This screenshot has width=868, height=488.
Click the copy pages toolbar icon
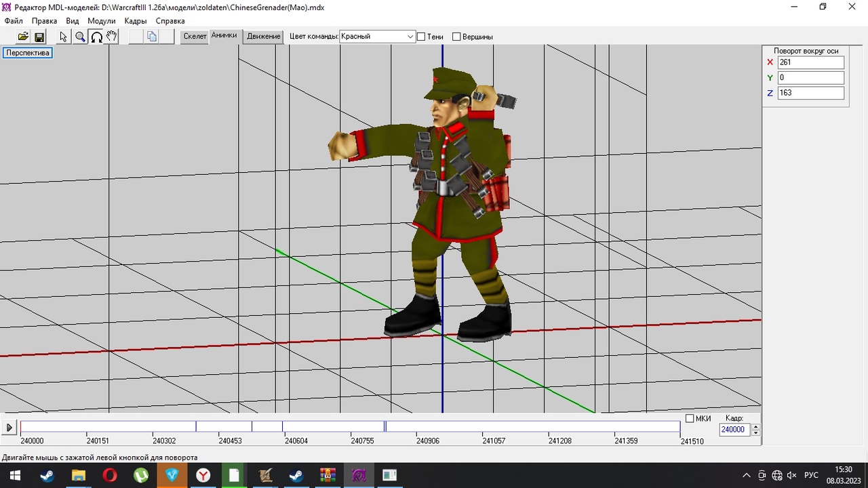click(x=152, y=37)
